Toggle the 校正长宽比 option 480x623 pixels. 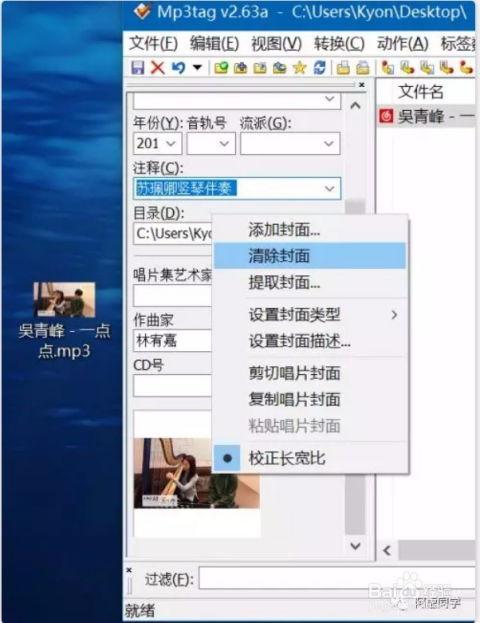(310, 458)
